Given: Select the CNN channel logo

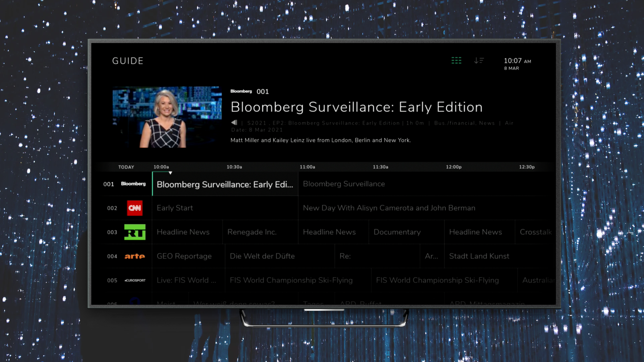Looking at the screenshot, I should (x=135, y=208).
